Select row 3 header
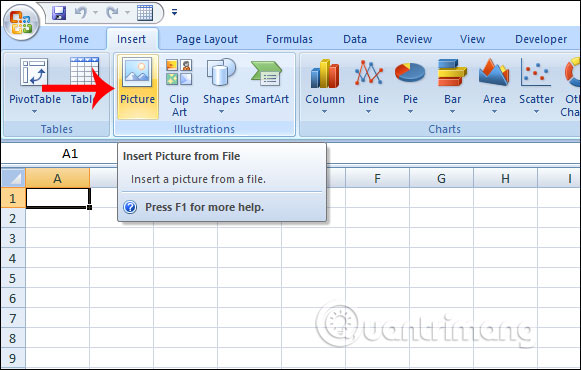Image resolution: width=581 pixels, height=370 pixels. (x=13, y=238)
